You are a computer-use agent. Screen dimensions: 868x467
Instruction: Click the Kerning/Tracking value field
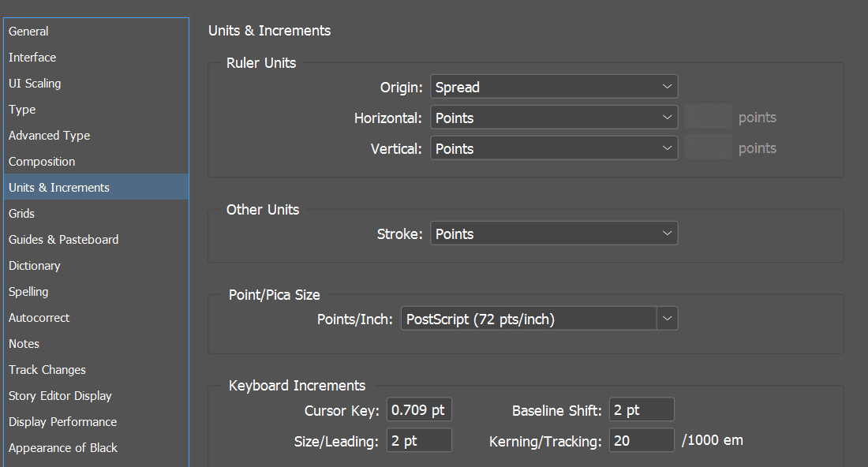642,441
